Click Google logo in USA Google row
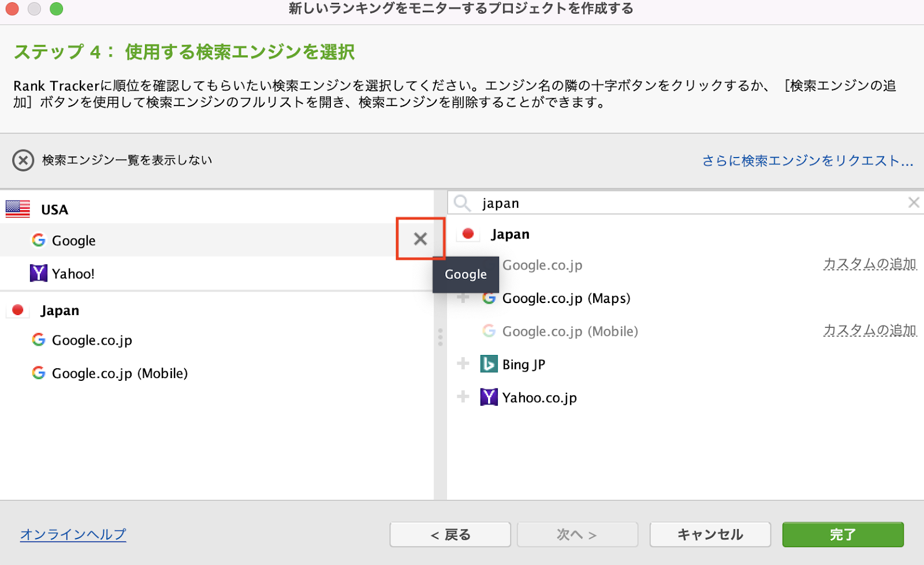The image size is (924, 565). [x=39, y=240]
